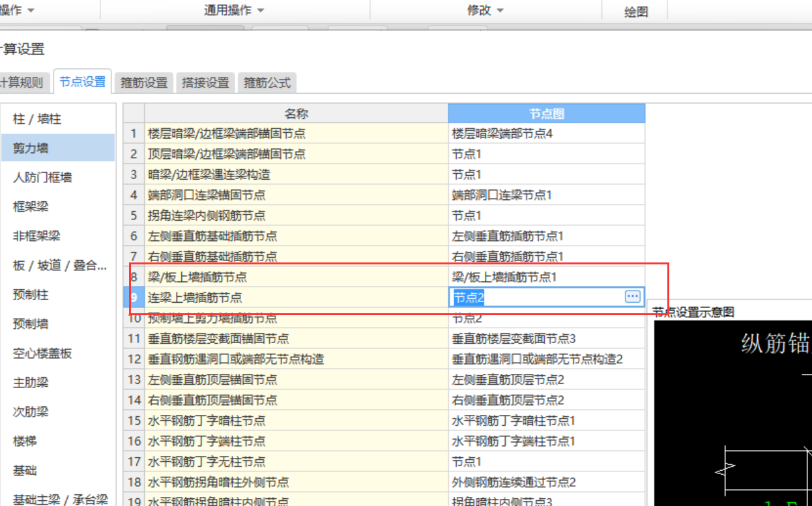
Task: Switch to the 计算规则 tab
Action: [x=24, y=83]
